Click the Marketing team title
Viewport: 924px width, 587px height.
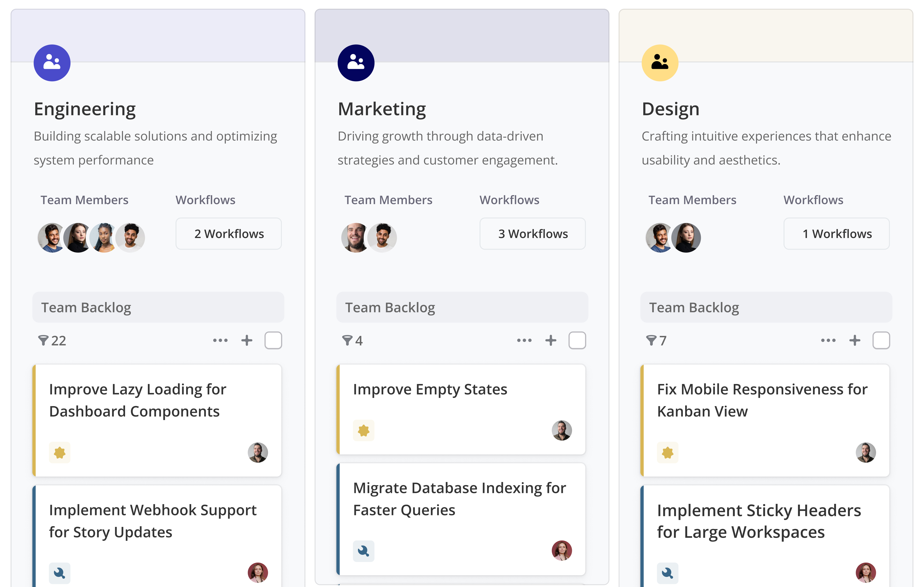point(382,109)
